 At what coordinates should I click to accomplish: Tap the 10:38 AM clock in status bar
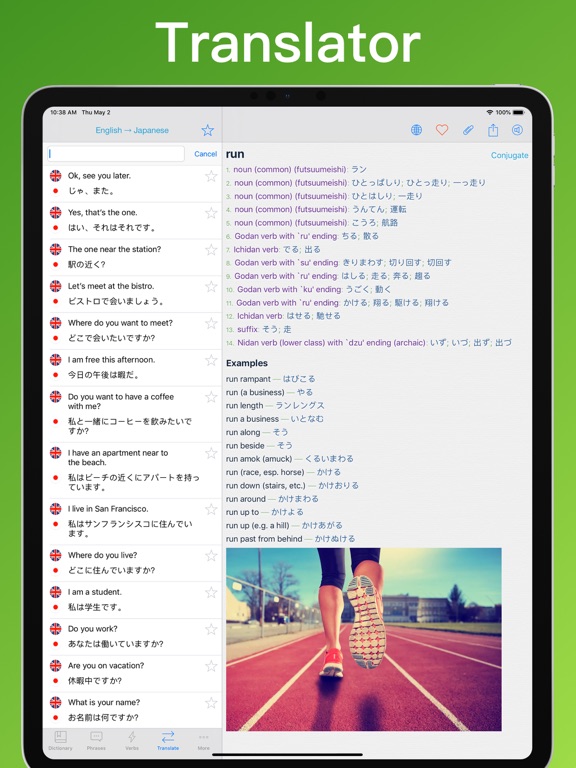point(64,112)
